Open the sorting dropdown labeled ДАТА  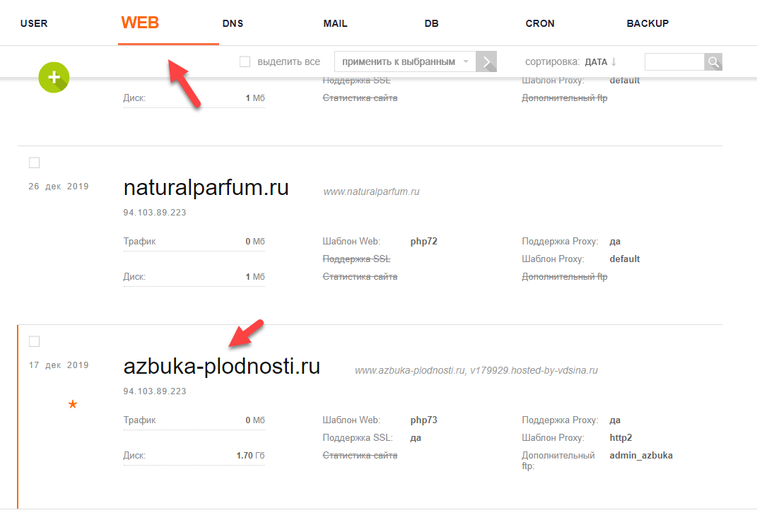tap(596, 61)
